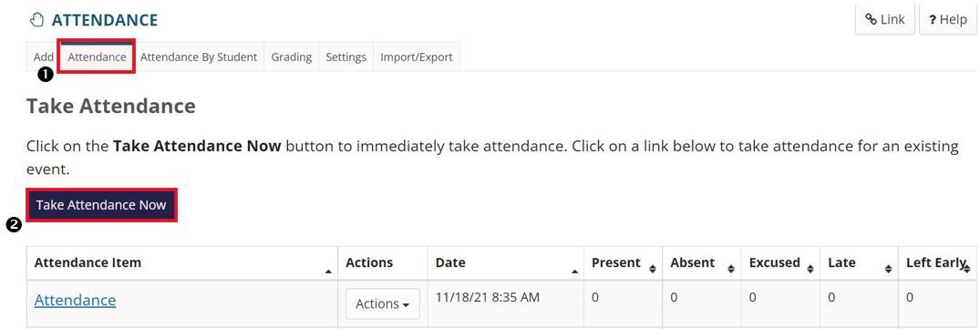
Task: Click the Actions column header
Action: [x=369, y=262]
